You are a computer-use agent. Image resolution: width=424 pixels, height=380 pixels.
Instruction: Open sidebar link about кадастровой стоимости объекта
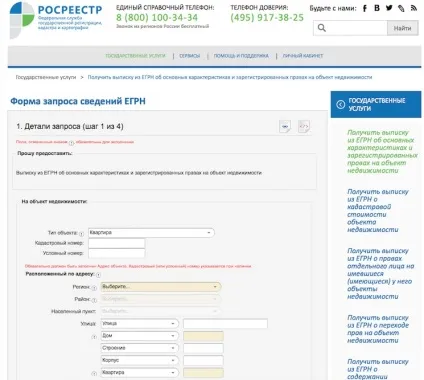pos(377,211)
